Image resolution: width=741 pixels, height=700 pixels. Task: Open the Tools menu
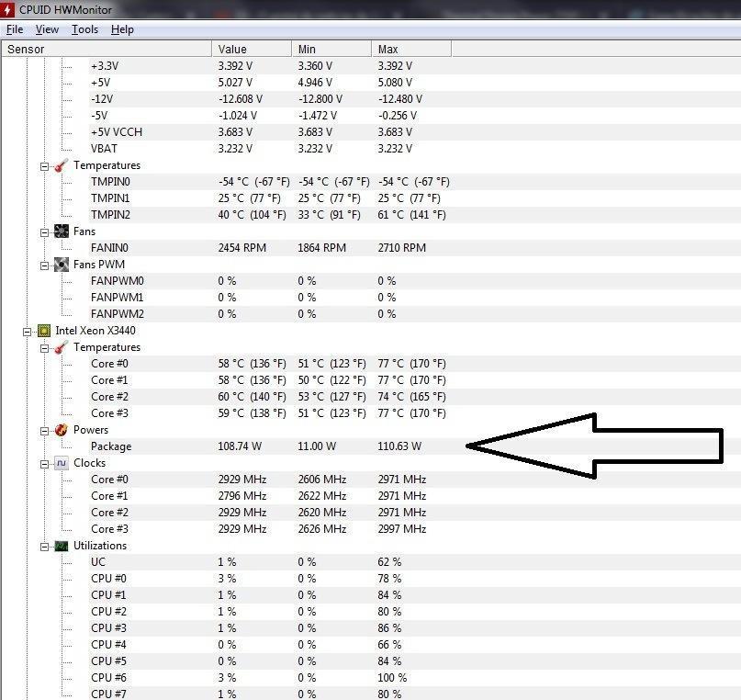(x=84, y=29)
